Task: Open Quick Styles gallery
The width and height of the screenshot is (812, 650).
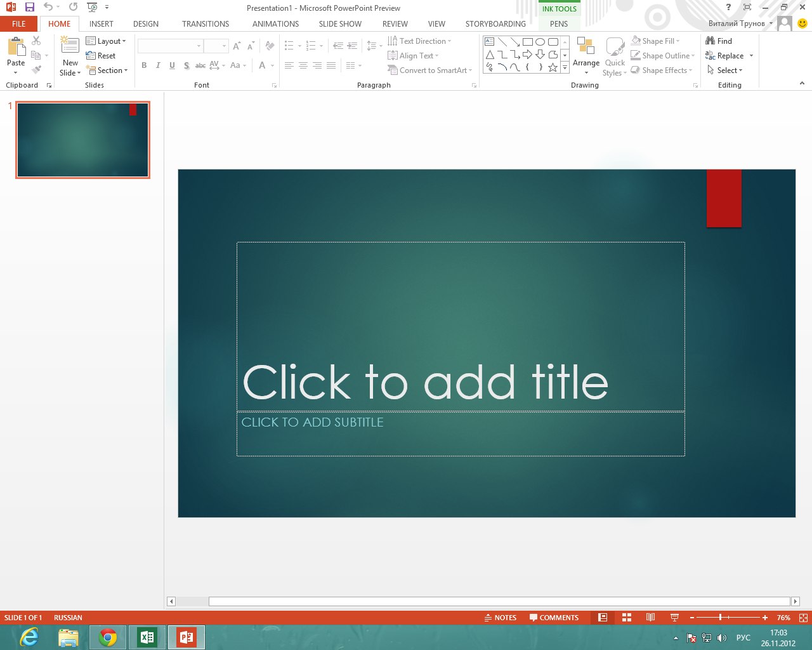Action: click(615, 56)
